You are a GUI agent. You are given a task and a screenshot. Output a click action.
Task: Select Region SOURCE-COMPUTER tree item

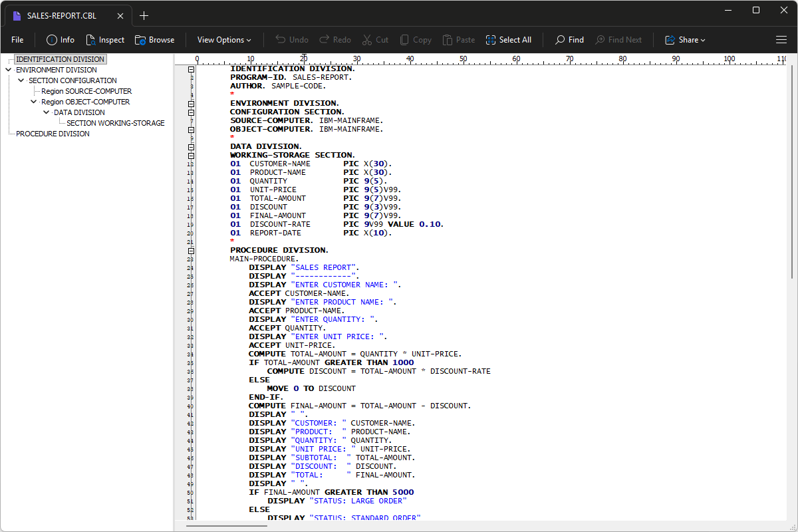(x=86, y=91)
